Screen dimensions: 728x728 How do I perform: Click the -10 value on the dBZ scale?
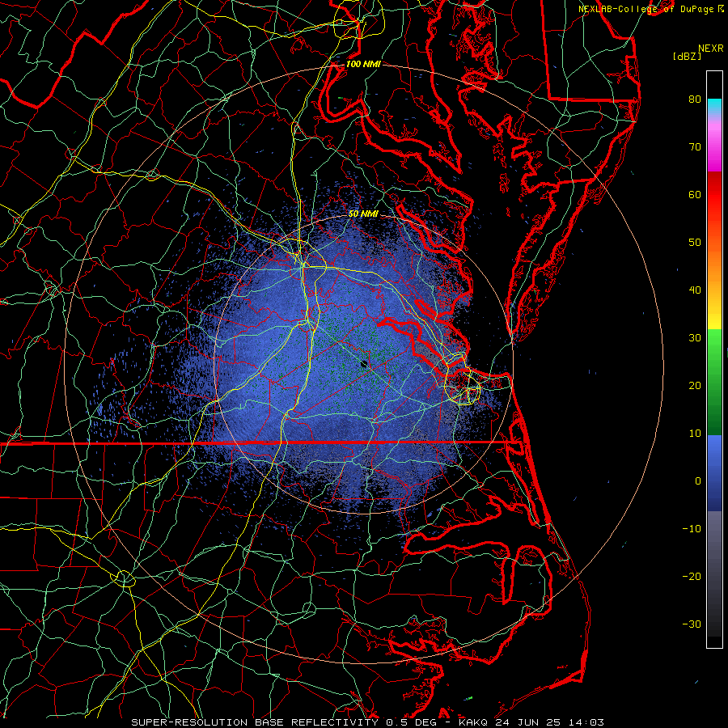(x=692, y=529)
